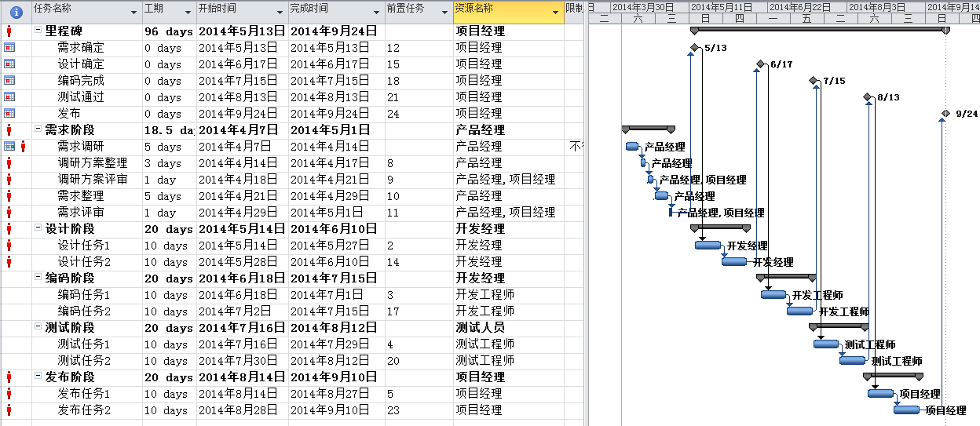Click the 7/15 milestone diamond in Gantt chart

point(813,81)
